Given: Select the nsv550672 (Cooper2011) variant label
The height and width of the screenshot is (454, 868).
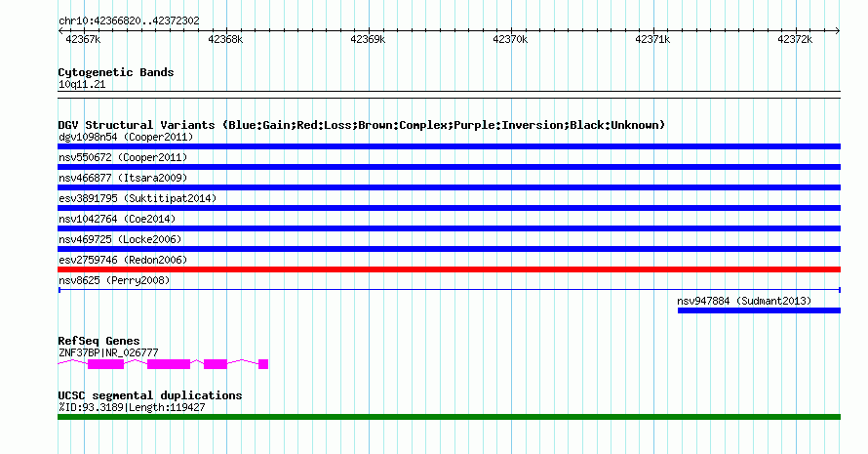Looking at the screenshot, I should click(123, 157).
